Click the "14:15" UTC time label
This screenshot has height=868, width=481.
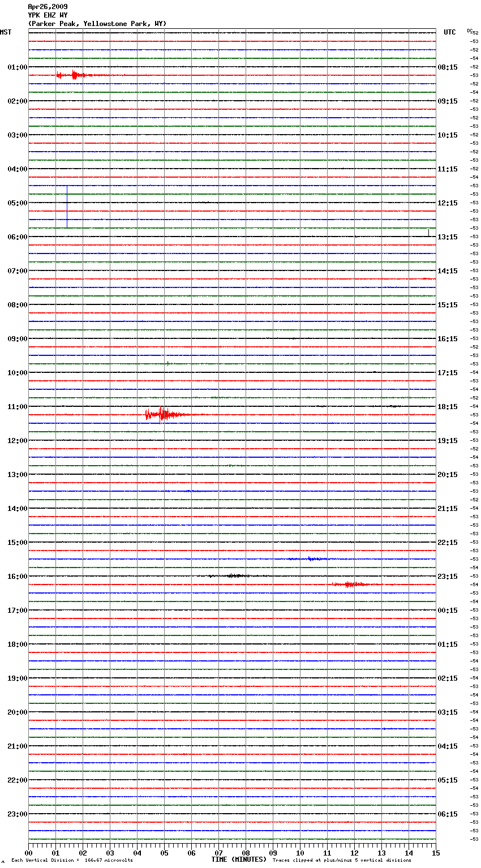coord(448,271)
